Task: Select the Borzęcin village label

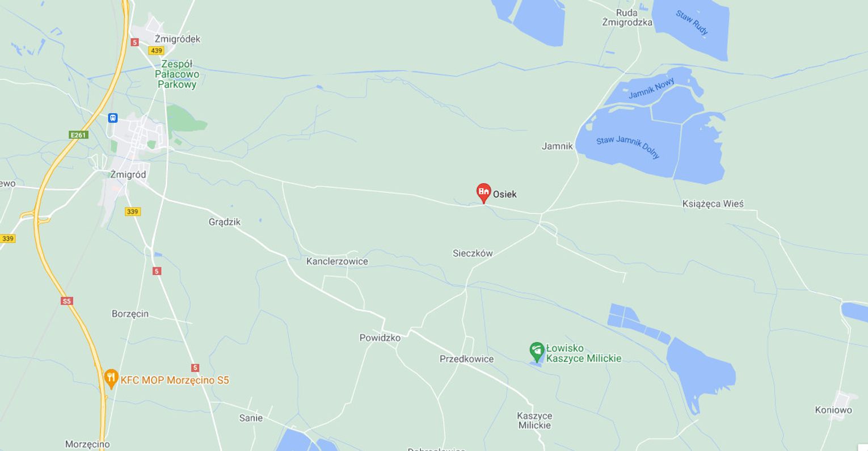Action: tap(130, 314)
